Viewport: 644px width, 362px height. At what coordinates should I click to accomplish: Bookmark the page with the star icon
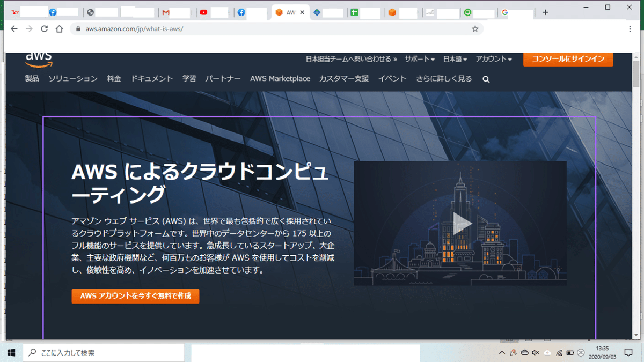(475, 28)
